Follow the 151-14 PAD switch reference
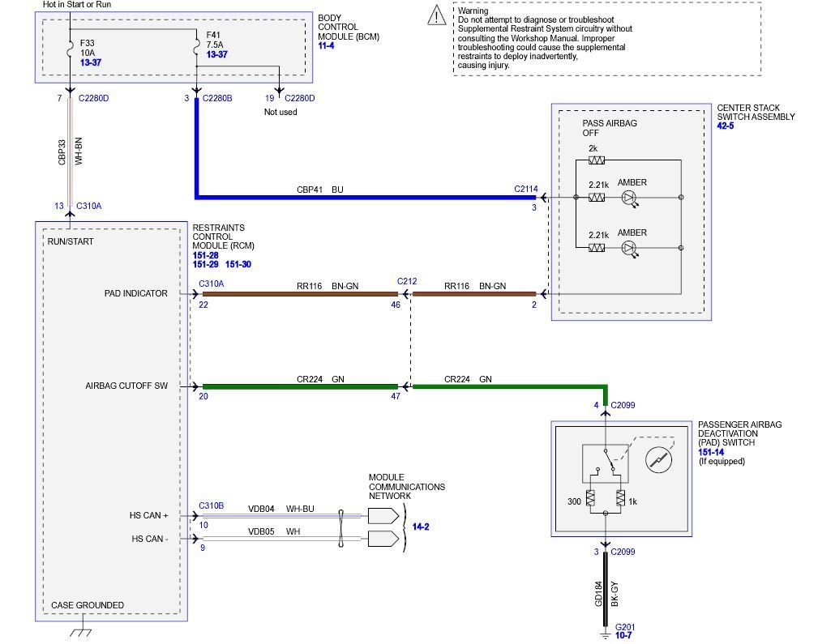The height and width of the screenshot is (644, 835). point(711,452)
